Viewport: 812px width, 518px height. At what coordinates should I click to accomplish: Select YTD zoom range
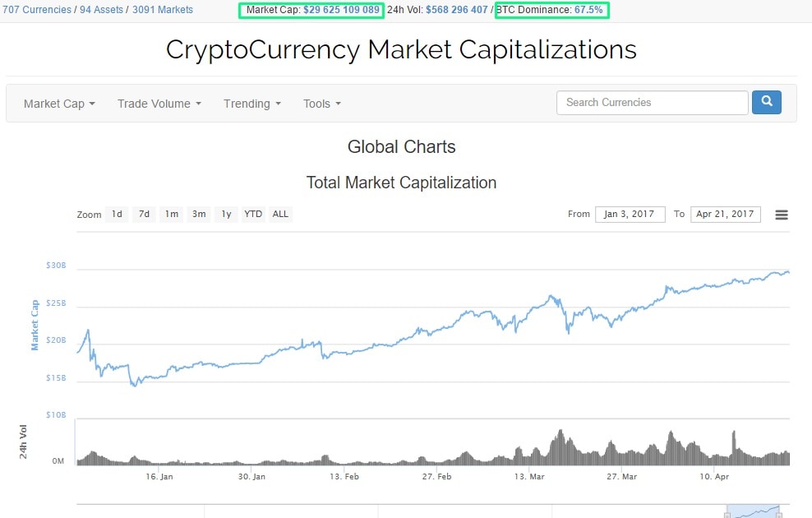coord(253,214)
